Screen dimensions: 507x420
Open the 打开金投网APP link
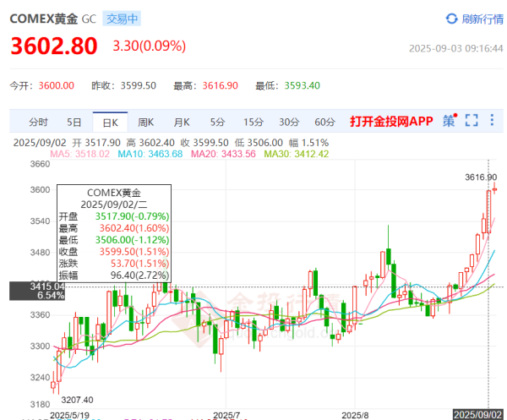tap(391, 121)
